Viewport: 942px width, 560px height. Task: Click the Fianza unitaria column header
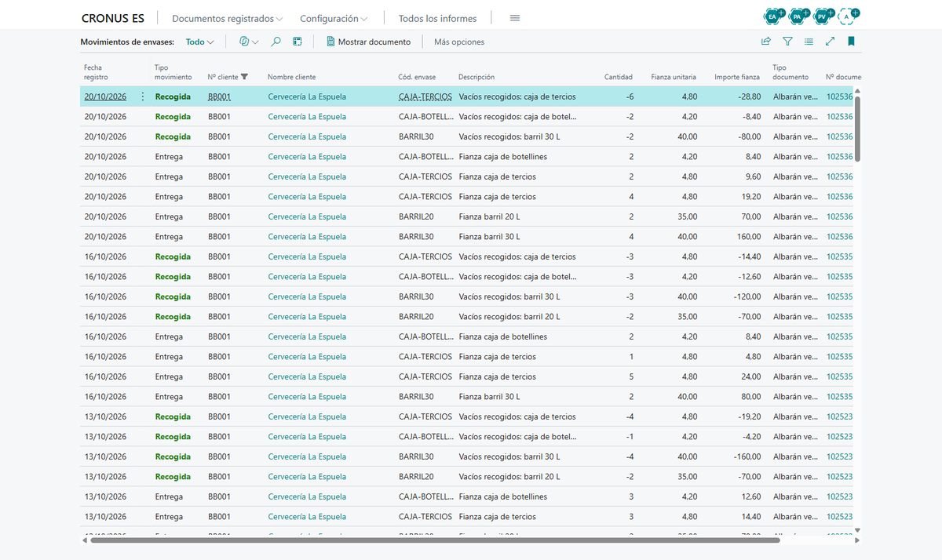(x=674, y=77)
